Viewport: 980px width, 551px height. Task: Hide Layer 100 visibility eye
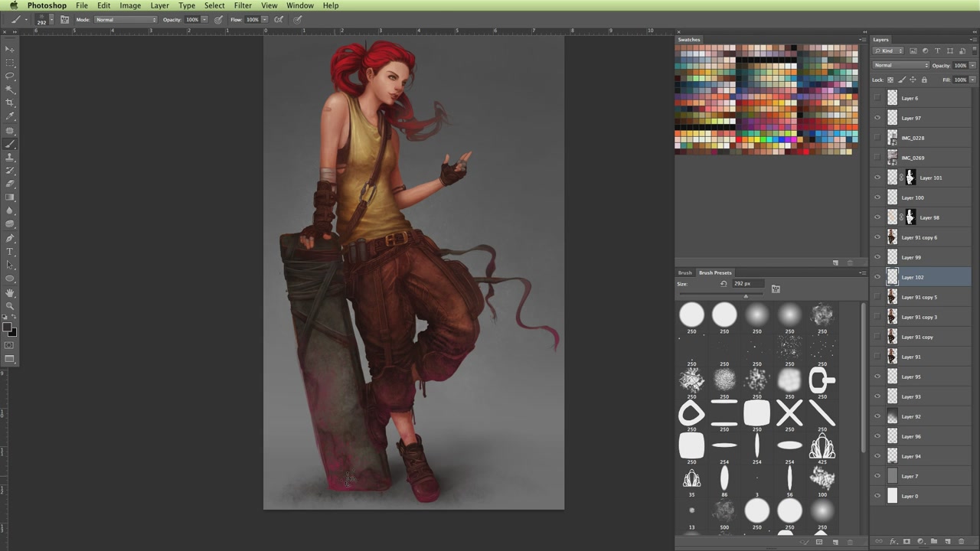[877, 197]
